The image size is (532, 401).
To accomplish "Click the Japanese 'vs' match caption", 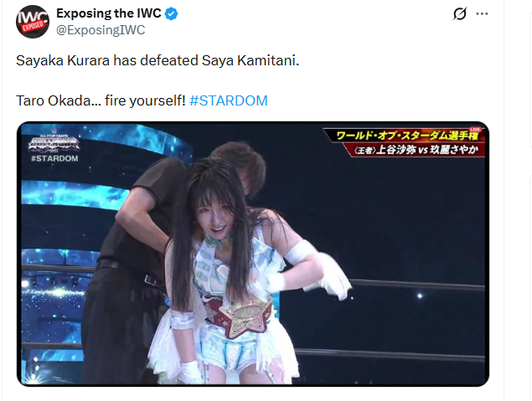I will (416, 150).
